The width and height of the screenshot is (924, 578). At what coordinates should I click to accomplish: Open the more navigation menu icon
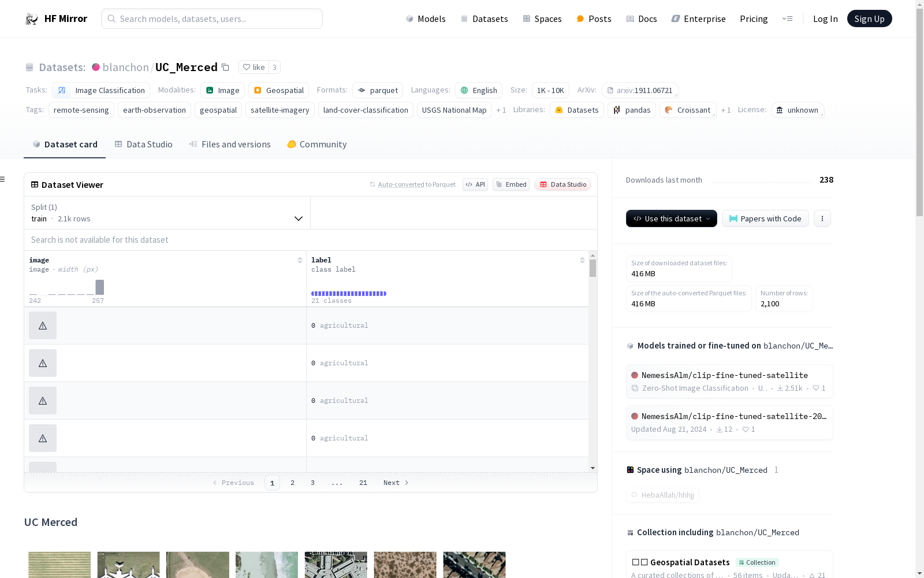(x=787, y=18)
